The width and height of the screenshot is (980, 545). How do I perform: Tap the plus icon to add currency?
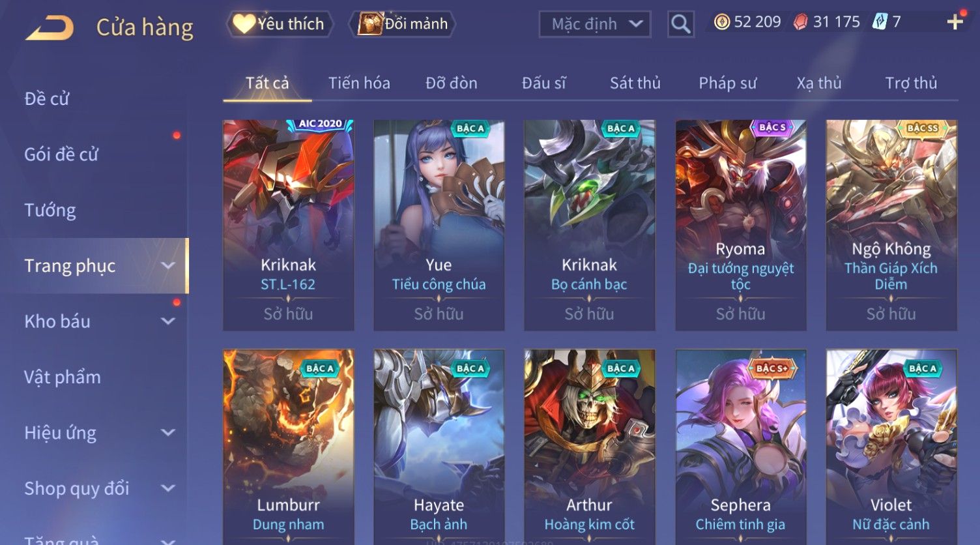955,22
